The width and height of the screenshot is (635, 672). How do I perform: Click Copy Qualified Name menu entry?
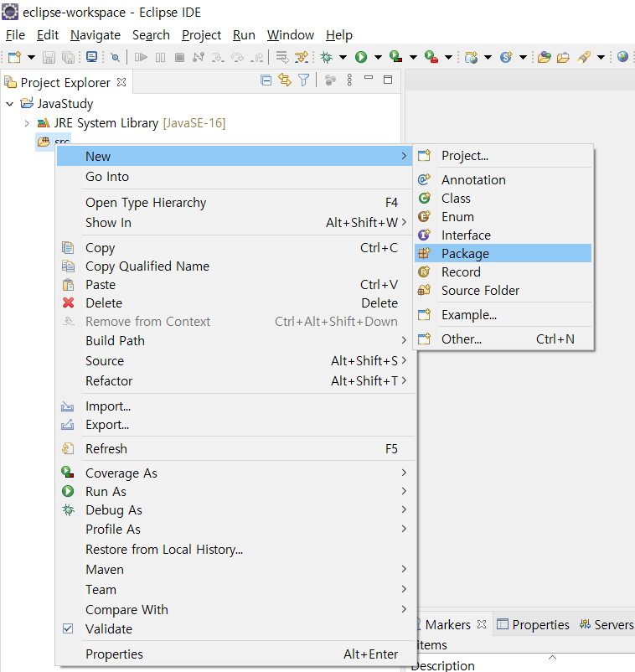(x=235, y=266)
